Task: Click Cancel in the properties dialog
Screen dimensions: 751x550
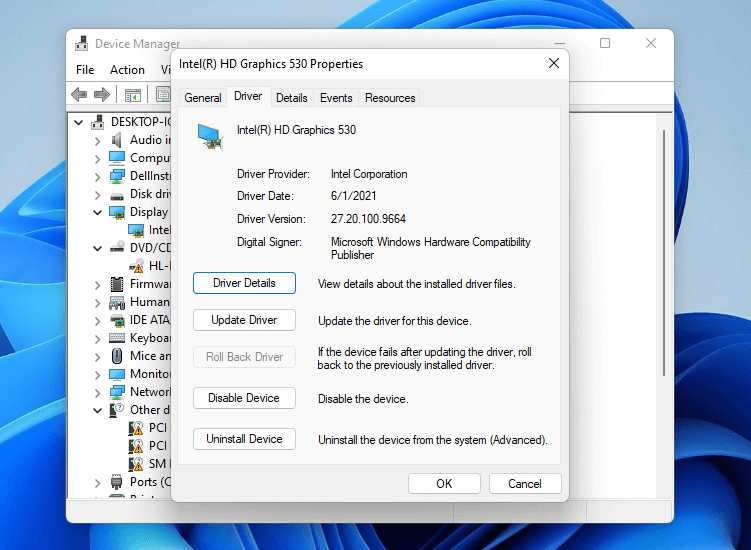Action: pos(525,483)
